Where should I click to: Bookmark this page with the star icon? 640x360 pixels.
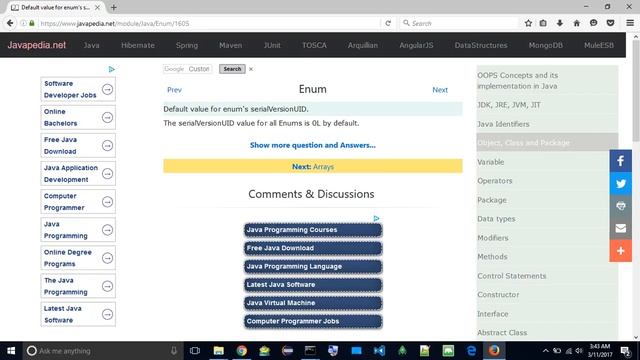[528, 23]
